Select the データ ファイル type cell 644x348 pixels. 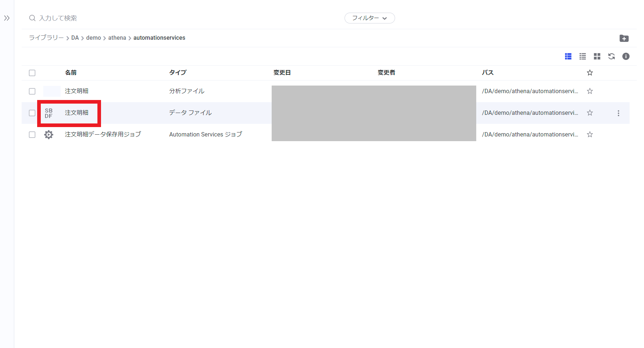[190, 113]
